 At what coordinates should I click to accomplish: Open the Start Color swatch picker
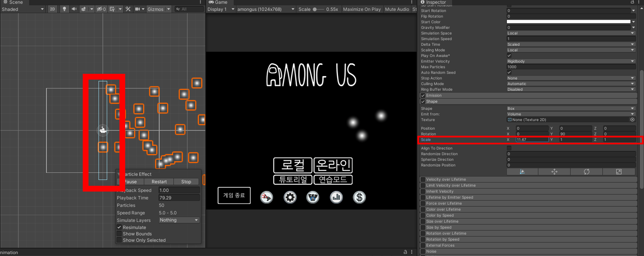(x=568, y=22)
